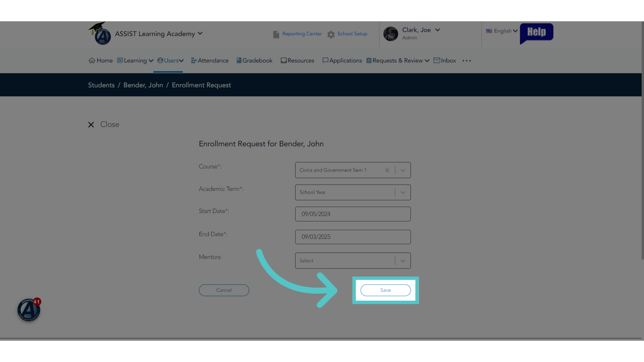
Task: Click the Applications chat icon
Action: point(325,60)
